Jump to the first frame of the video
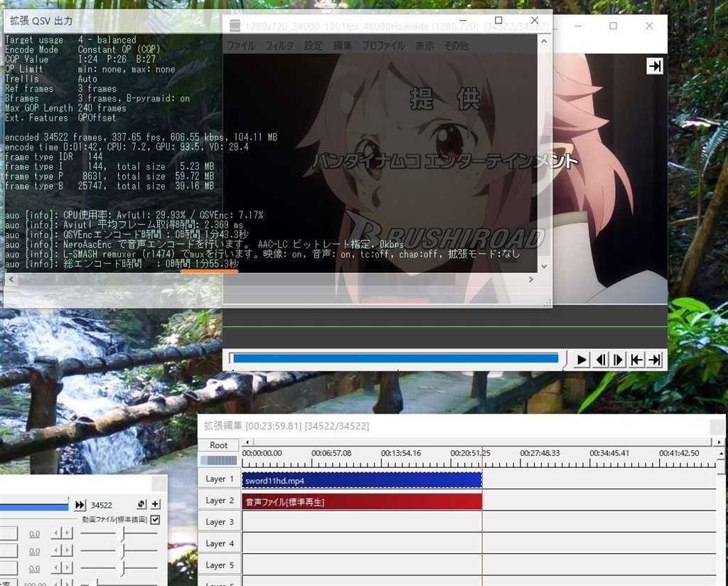The image size is (728, 586). tap(636, 360)
